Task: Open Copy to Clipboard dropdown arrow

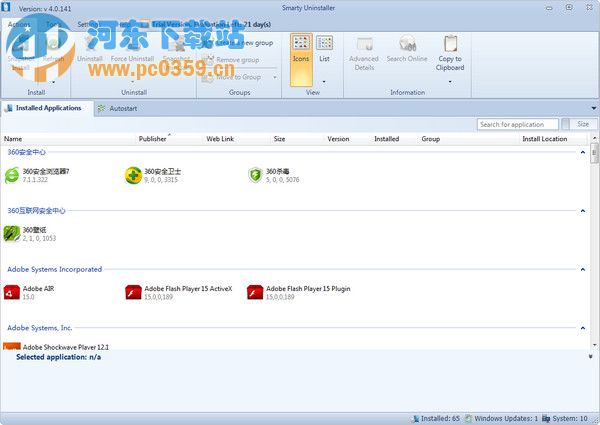Action: pos(450,81)
